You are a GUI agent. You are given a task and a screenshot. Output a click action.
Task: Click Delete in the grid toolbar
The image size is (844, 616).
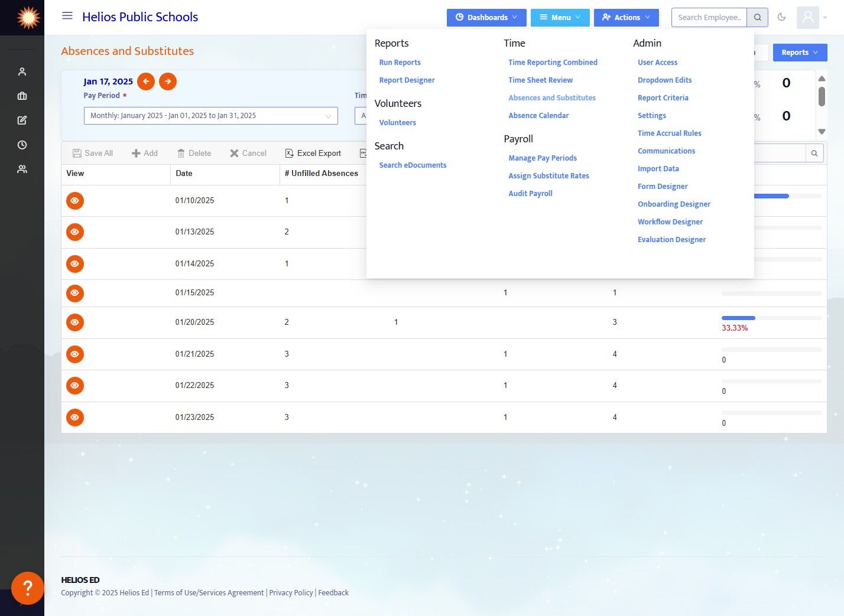pos(194,154)
